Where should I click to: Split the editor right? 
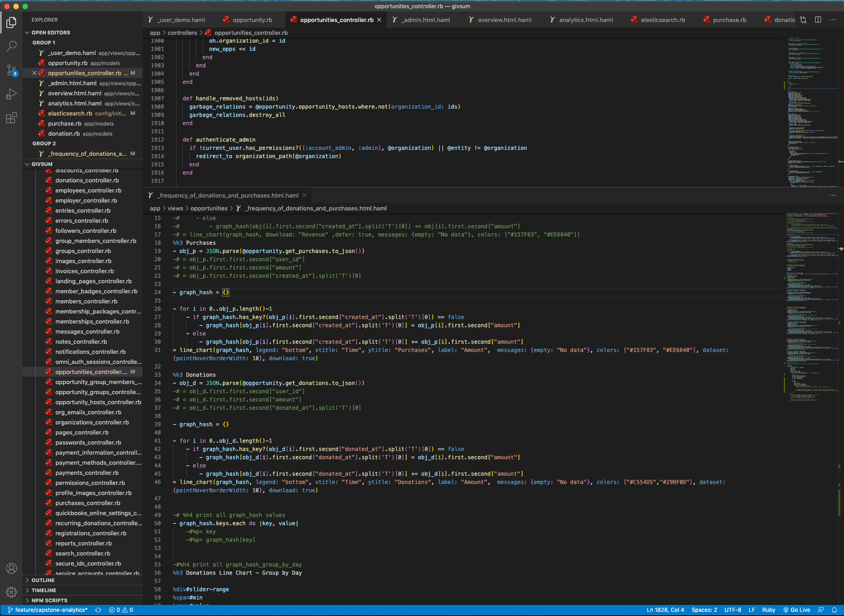[818, 20]
